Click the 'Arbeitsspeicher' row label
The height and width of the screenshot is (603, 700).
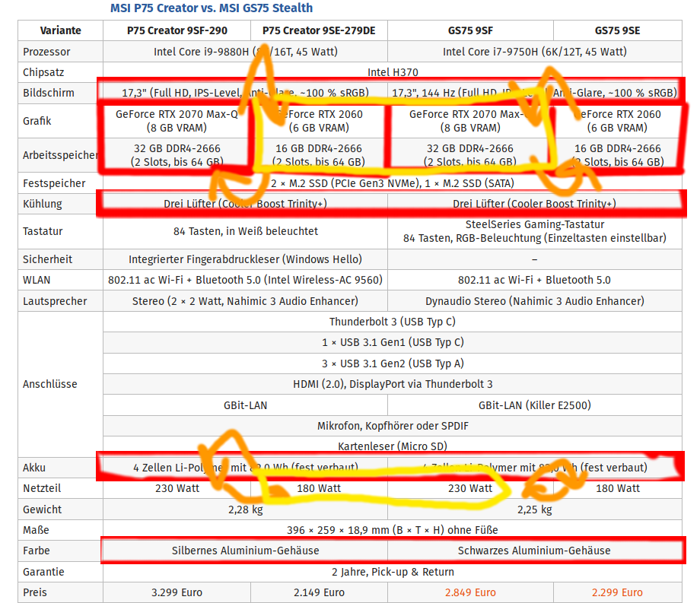tap(60, 155)
